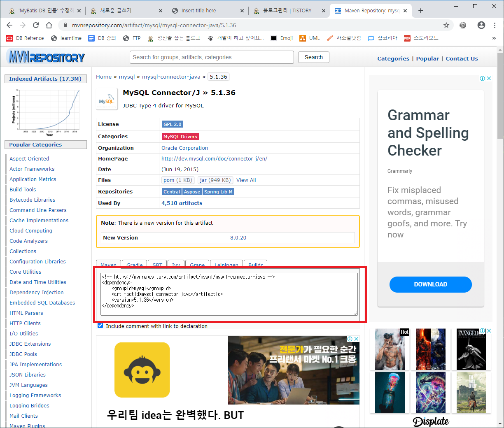Click the MySQL artifact logo image

click(x=106, y=99)
